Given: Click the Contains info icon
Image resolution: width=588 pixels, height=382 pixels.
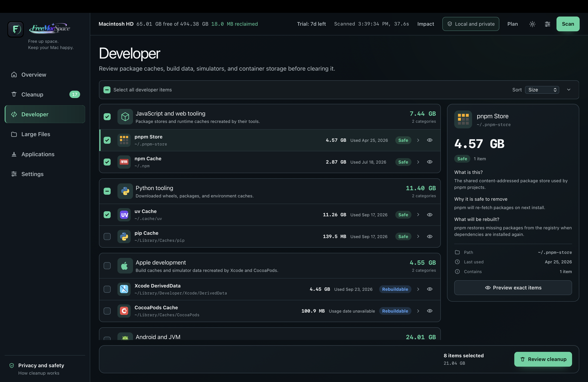Looking at the screenshot, I should pos(457,272).
